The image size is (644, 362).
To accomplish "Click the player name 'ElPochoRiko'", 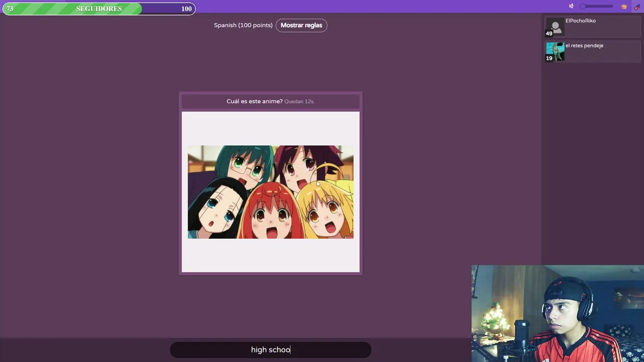I will click(581, 21).
